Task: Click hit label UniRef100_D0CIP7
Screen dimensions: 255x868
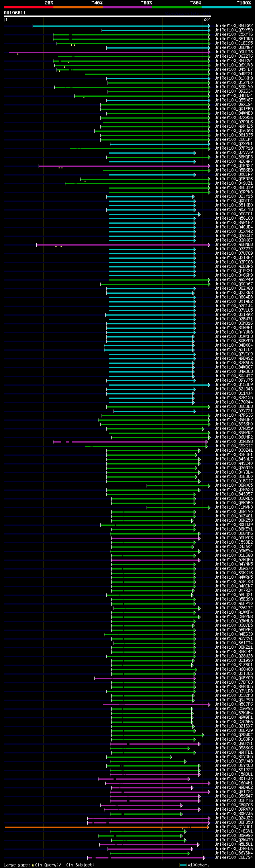Action: point(233,174)
